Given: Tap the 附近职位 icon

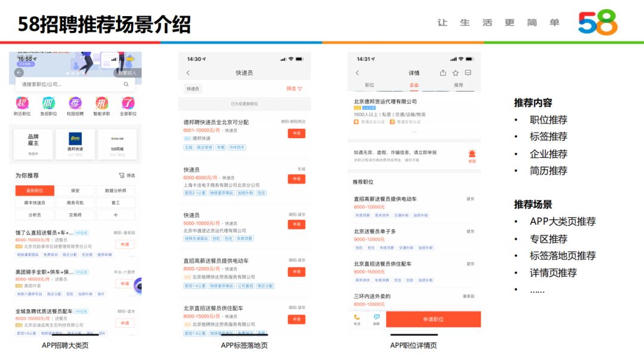Looking at the screenshot, I should (x=22, y=104).
